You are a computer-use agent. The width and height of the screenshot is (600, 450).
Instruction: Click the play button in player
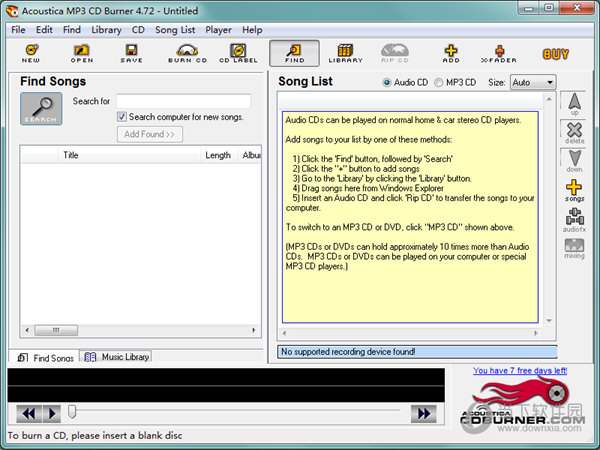pyautogui.click(x=52, y=413)
